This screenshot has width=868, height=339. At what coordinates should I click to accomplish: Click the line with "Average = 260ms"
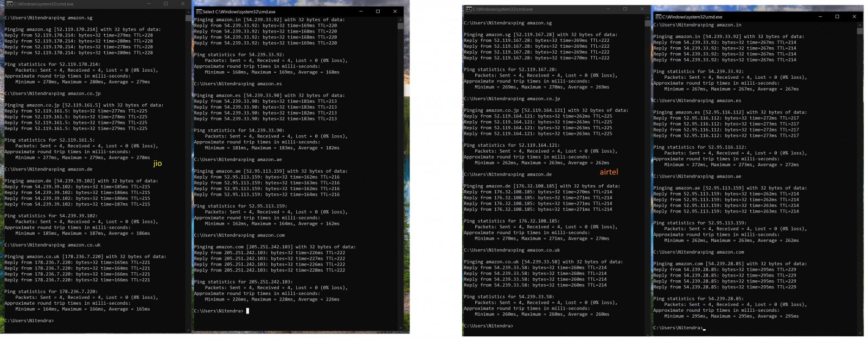[x=542, y=315]
